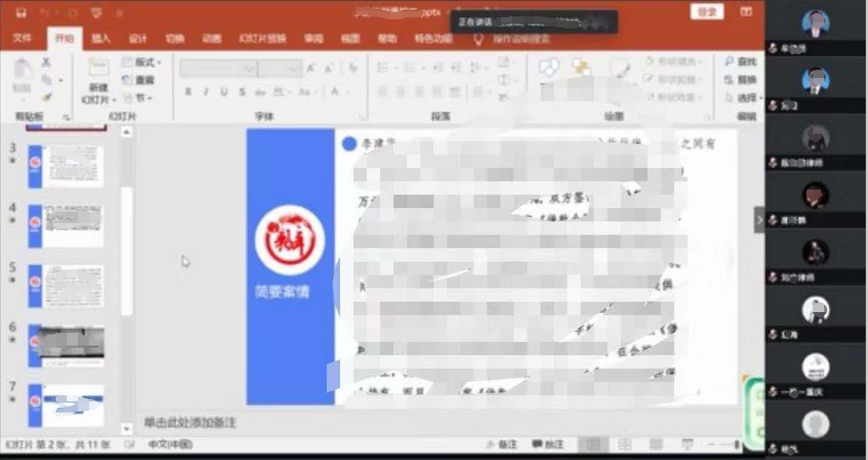The height and width of the screenshot is (460, 868).
Task: Switch to the Insert (插入) tab
Action: pyautogui.click(x=101, y=39)
